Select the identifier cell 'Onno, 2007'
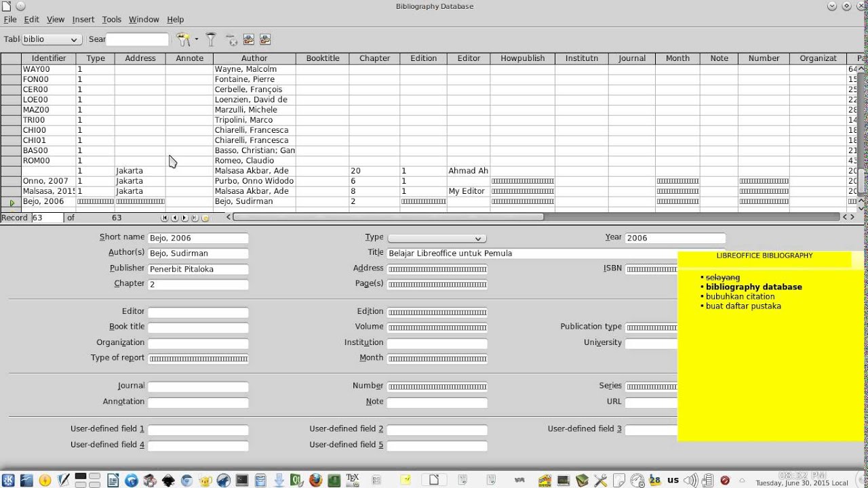Screen dimensions: 868x488 point(49,181)
